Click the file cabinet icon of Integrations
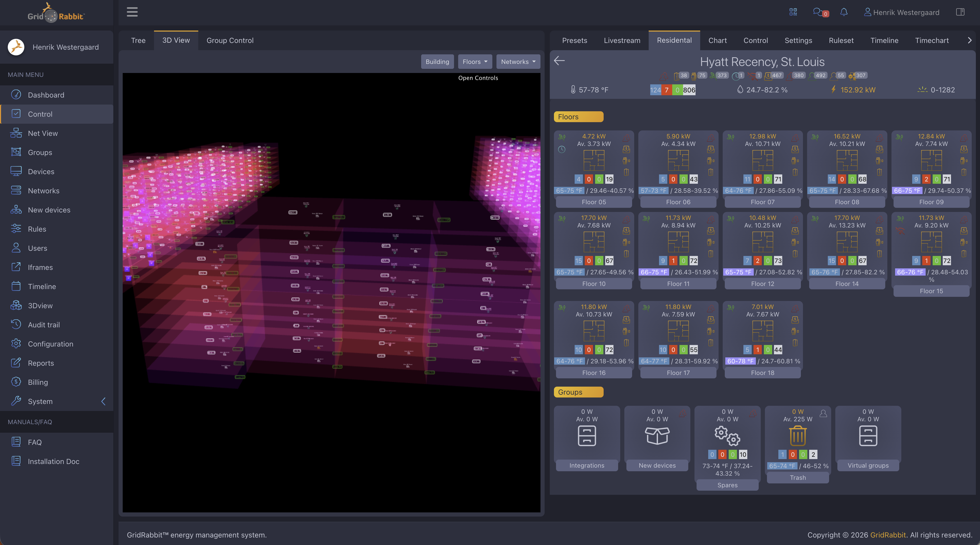Image resolution: width=980 pixels, height=545 pixels. pos(587,436)
